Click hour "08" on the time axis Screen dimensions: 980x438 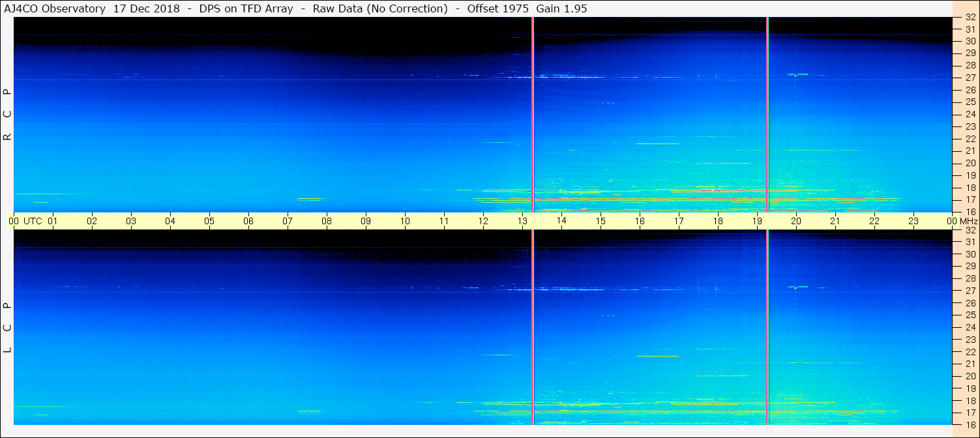(327, 221)
